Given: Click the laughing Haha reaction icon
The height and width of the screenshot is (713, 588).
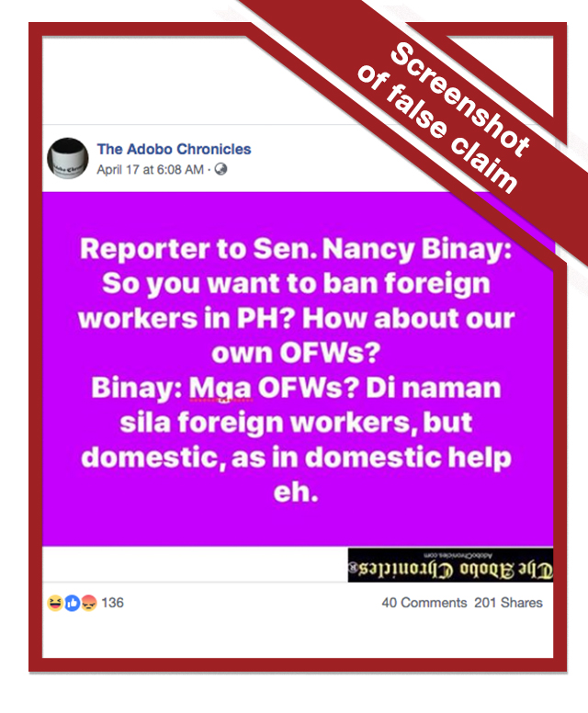Looking at the screenshot, I should 55,603.
